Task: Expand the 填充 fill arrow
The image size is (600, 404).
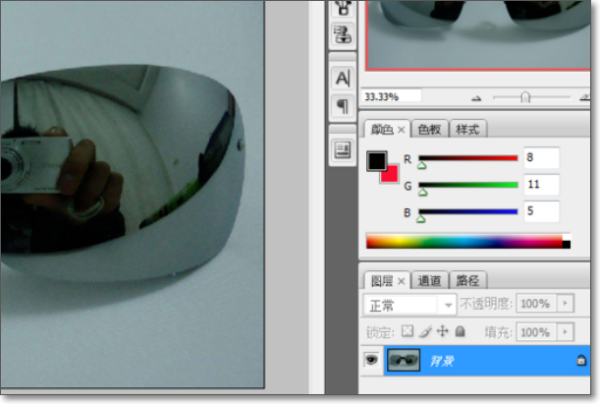Action: tap(567, 331)
